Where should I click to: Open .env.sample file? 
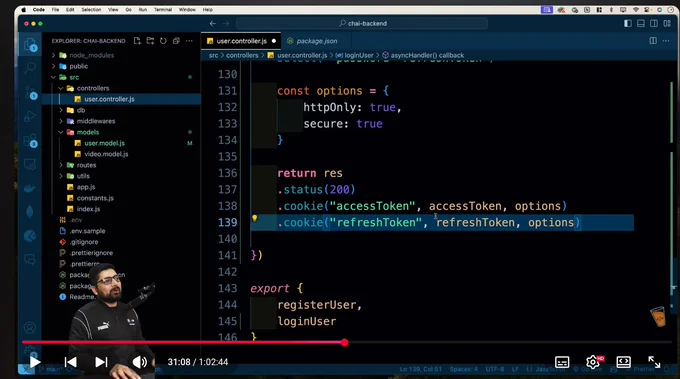87,231
